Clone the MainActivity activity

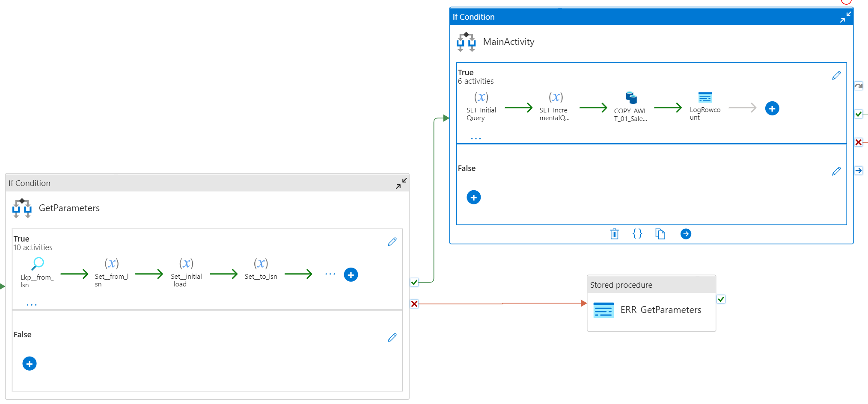(660, 234)
